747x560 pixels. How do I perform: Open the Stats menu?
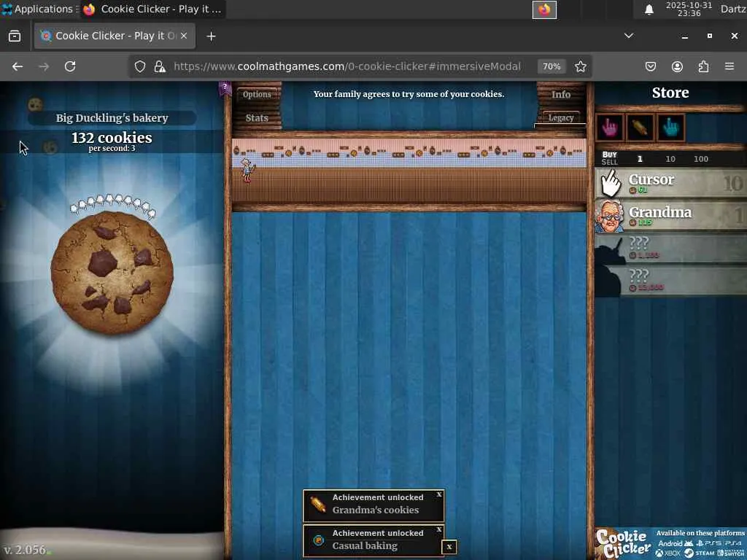click(x=257, y=117)
